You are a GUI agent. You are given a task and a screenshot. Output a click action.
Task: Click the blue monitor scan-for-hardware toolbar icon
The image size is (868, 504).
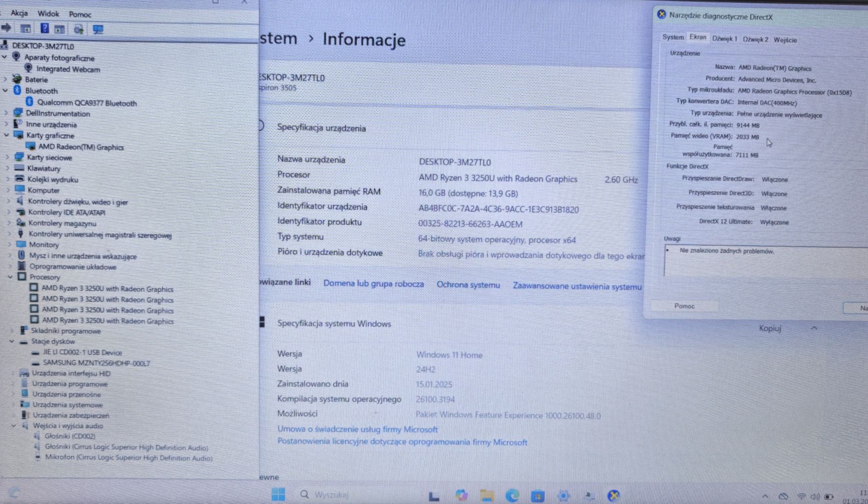[98, 30]
